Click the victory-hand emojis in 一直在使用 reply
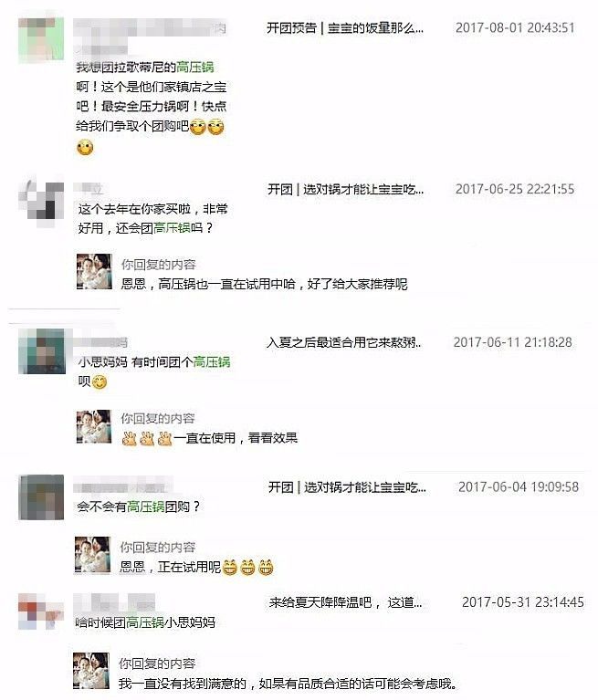This screenshot has width=598, height=700. [x=147, y=438]
